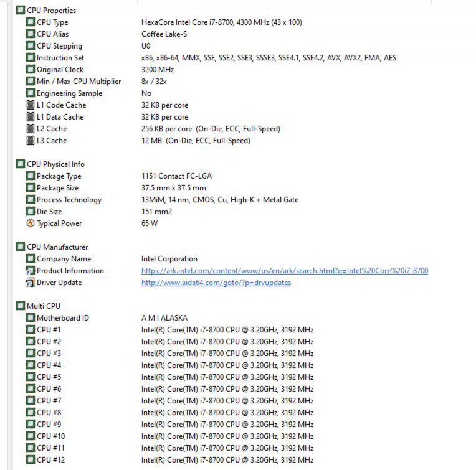The image size is (476, 470).
Task: Select the CPU #3 row label
Action: coord(49,354)
